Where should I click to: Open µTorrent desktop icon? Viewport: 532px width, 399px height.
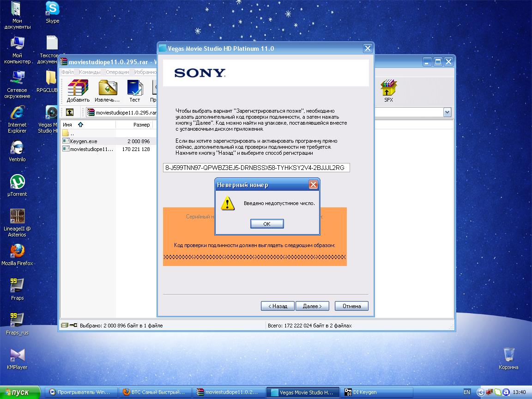pyautogui.click(x=17, y=186)
